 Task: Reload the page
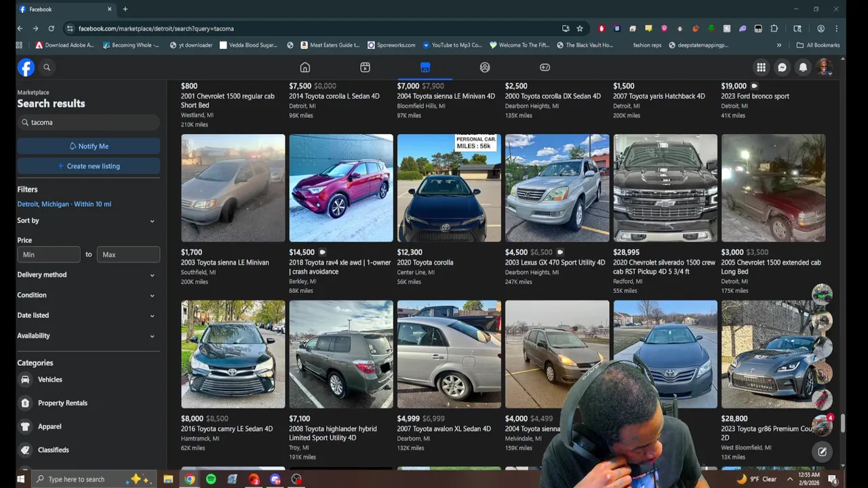click(51, 28)
